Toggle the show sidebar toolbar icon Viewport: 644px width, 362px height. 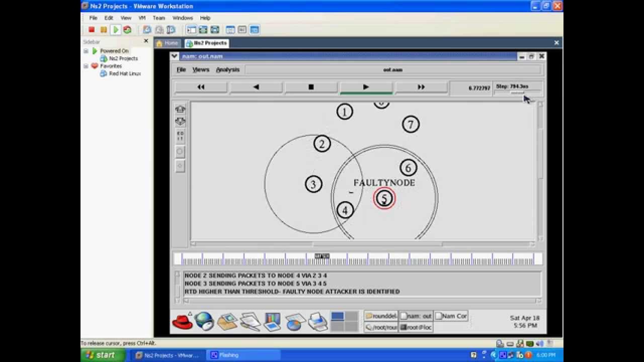click(x=191, y=30)
